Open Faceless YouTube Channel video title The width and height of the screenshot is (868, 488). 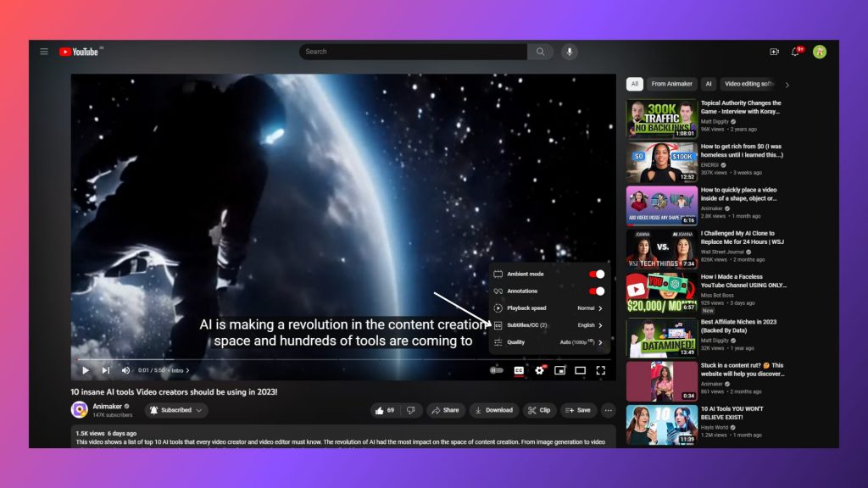(x=743, y=281)
